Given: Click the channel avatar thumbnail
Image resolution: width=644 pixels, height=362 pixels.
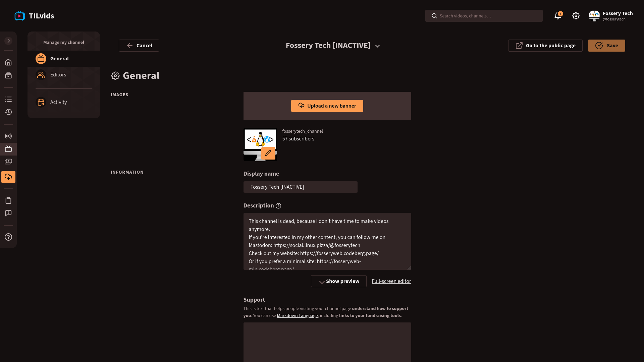Looking at the screenshot, I should tap(260, 144).
